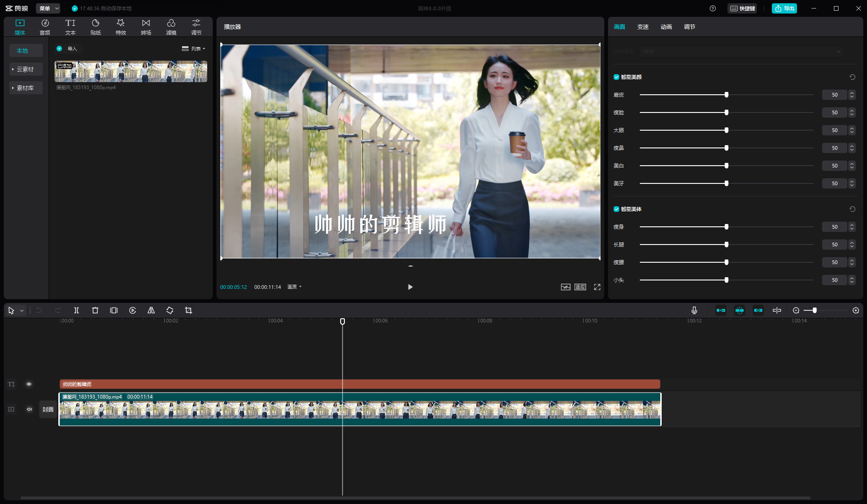Open the 特效 effects panel

coord(121,27)
